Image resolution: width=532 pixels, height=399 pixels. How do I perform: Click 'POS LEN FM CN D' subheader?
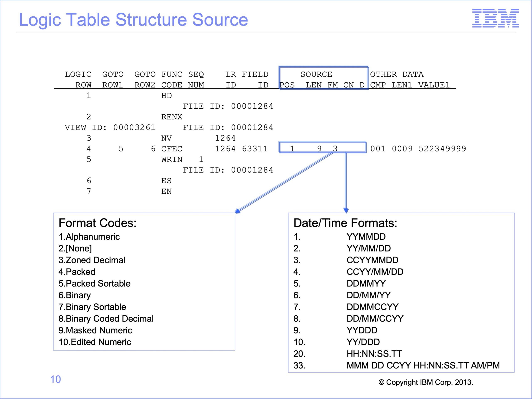tap(322, 85)
